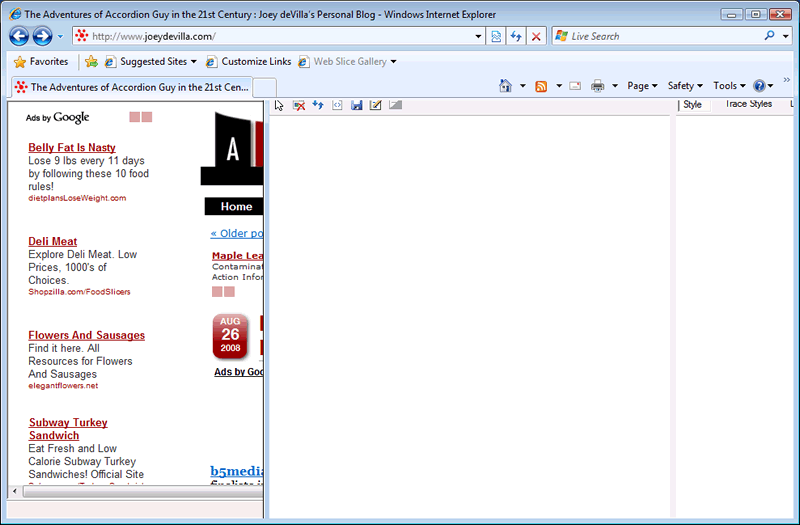The width and height of the screenshot is (800, 525).
Task: Open the Safety menu
Action: (x=685, y=86)
